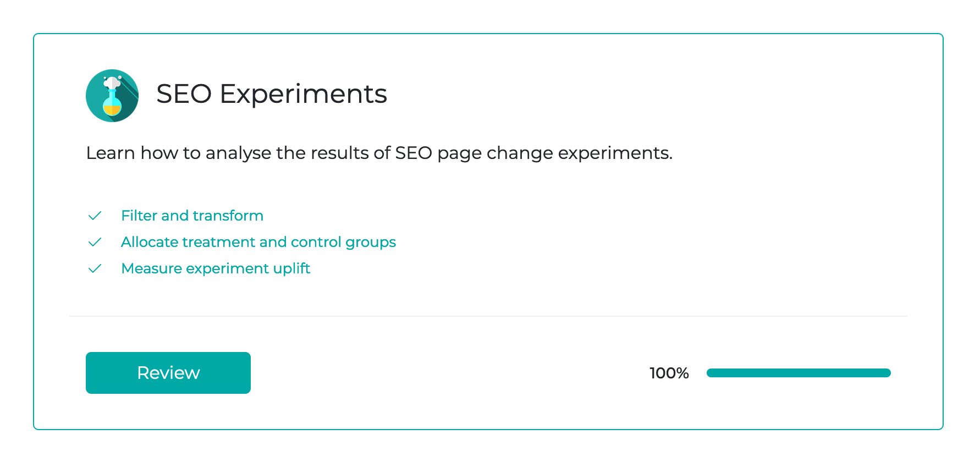980x462 pixels.
Task: Open the Measure experiment uplift lesson
Action: [216, 268]
